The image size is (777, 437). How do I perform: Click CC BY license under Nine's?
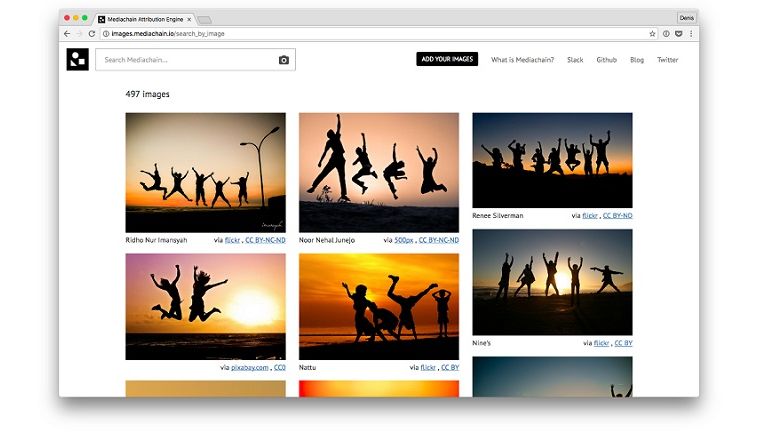pyautogui.click(x=623, y=343)
